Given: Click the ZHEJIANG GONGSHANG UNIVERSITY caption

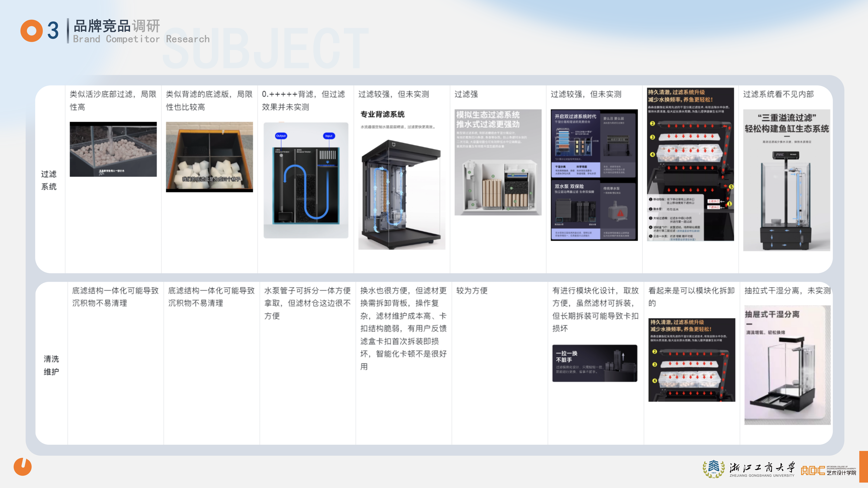Looking at the screenshot, I should (762, 476).
